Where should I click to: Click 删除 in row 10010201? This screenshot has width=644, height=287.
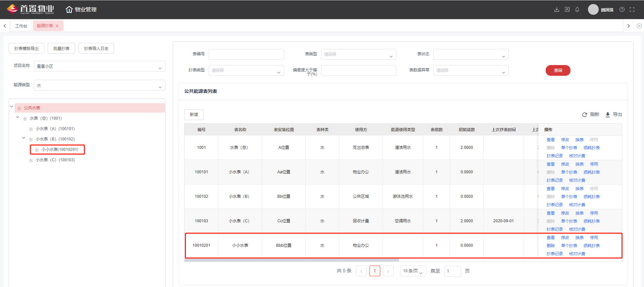(551, 246)
